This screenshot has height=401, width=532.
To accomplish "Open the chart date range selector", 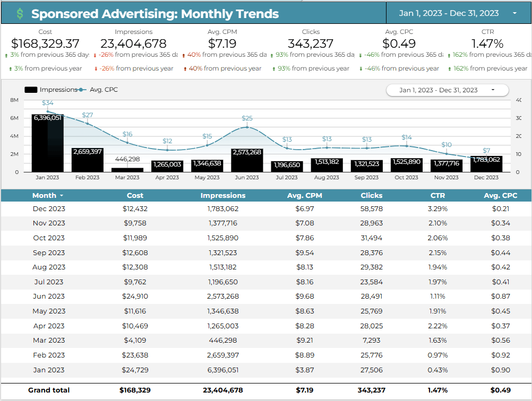I will click(447, 90).
